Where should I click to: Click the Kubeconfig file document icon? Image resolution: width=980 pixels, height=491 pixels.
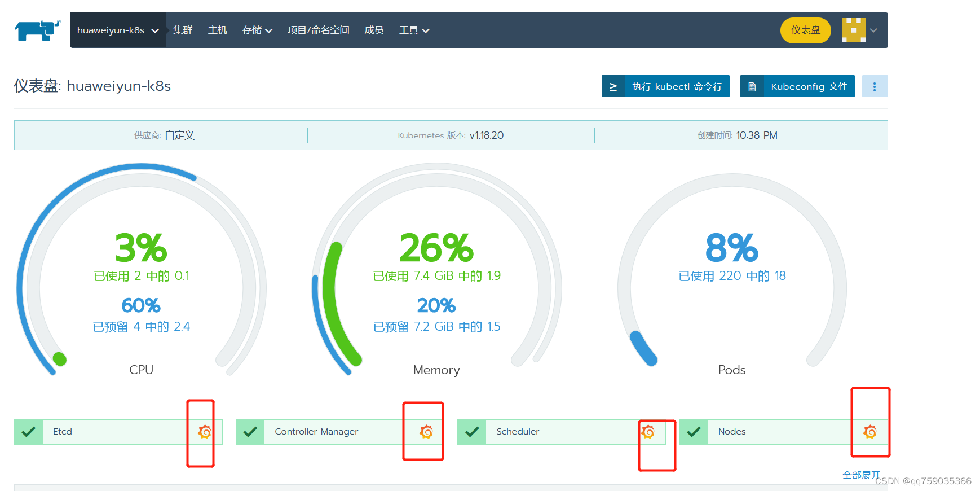tap(752, 86)
